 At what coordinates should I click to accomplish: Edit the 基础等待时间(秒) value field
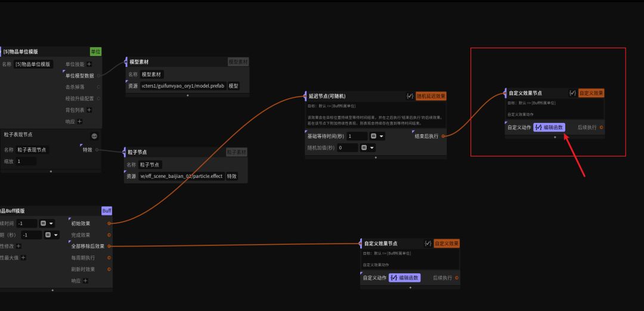[x=357, y=136]
